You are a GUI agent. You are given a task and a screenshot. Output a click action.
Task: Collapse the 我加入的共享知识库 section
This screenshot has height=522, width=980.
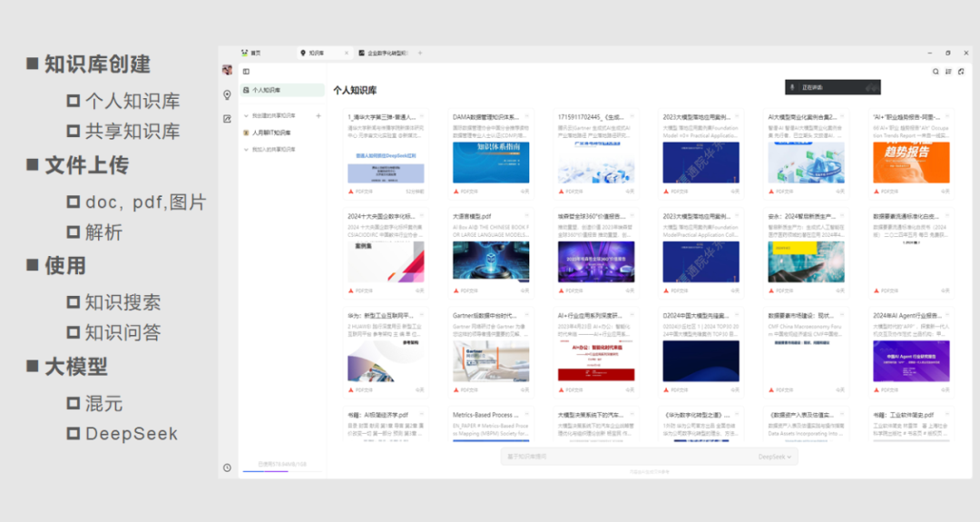[246, 150]
